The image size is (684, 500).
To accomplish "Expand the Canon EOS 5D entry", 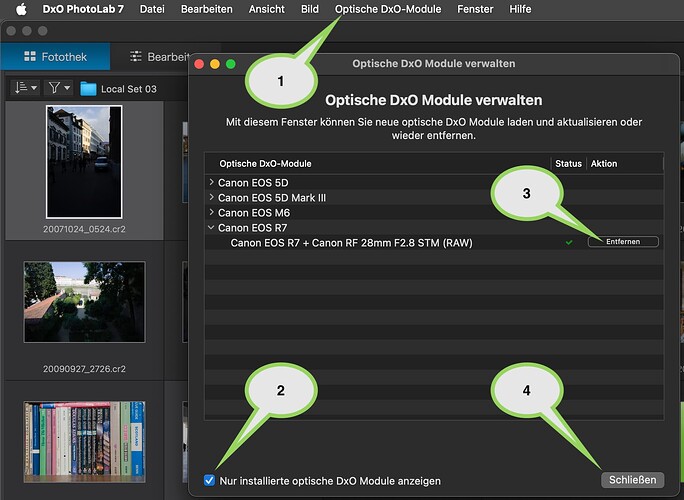I will [x=211, y=182].
